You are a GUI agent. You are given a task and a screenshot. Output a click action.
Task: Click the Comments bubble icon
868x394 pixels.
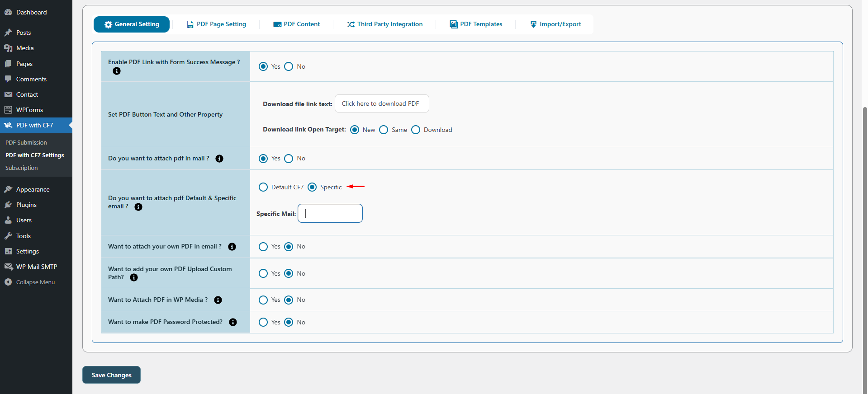(x=8, y=79)
